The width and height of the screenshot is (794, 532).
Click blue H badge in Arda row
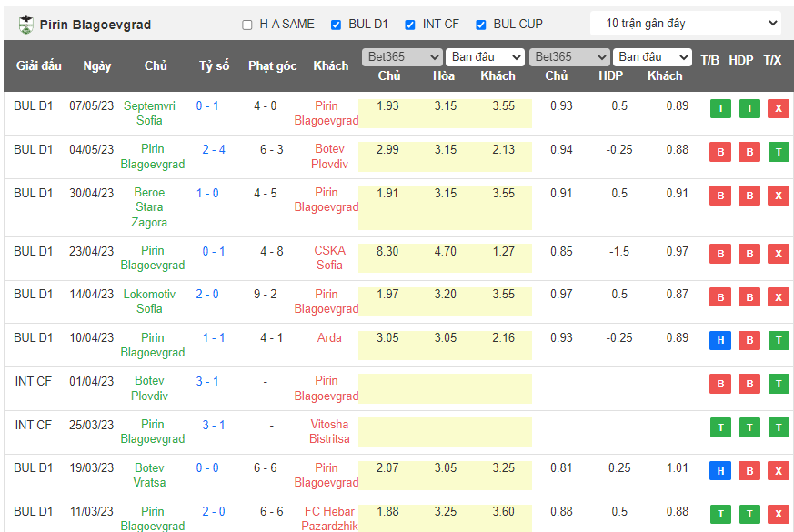(720, 341)
